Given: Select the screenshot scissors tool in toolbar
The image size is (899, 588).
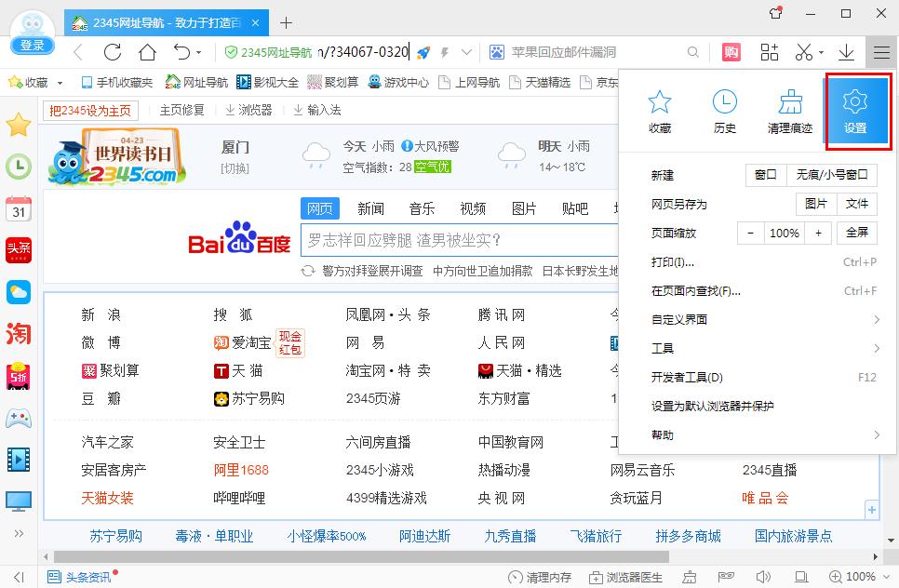Looking at the screenshot, I should pos(805,53).
